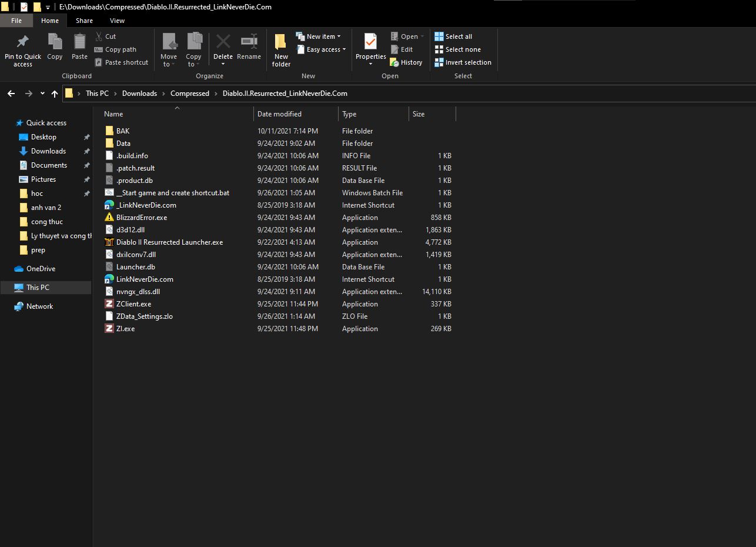Click the Up arrow navigation button
Screen dimensions: 756x547
tap(55, 94)
